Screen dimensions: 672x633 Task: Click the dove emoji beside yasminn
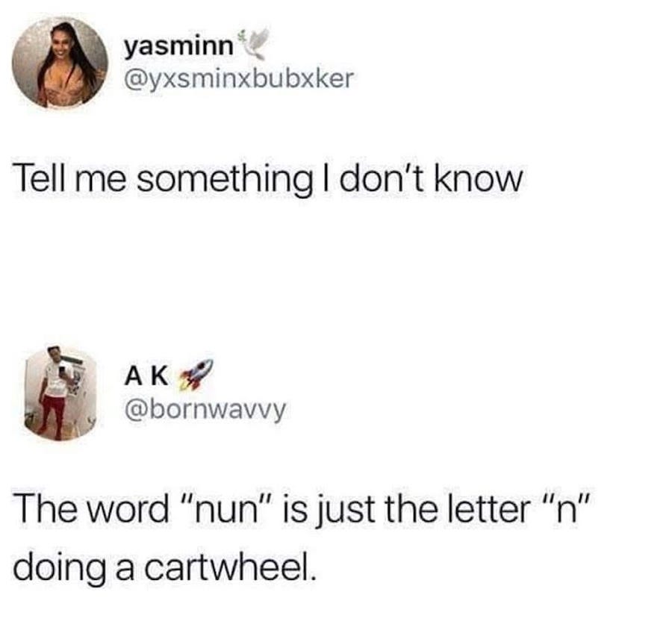(255, 43)
